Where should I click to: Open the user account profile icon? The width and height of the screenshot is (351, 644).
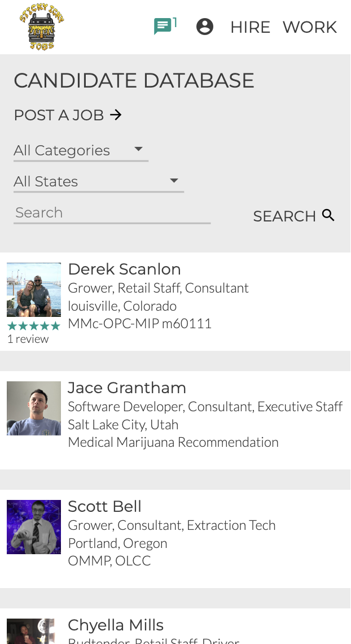(204, 27)
